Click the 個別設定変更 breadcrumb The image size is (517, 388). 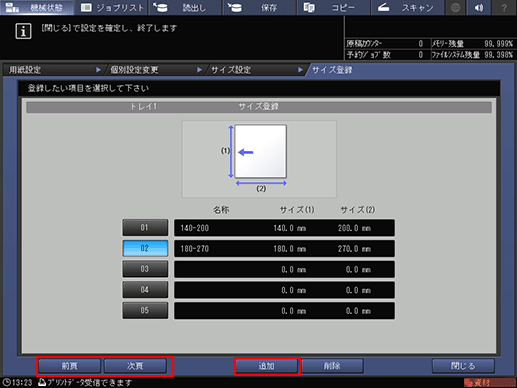coord(154,70)
